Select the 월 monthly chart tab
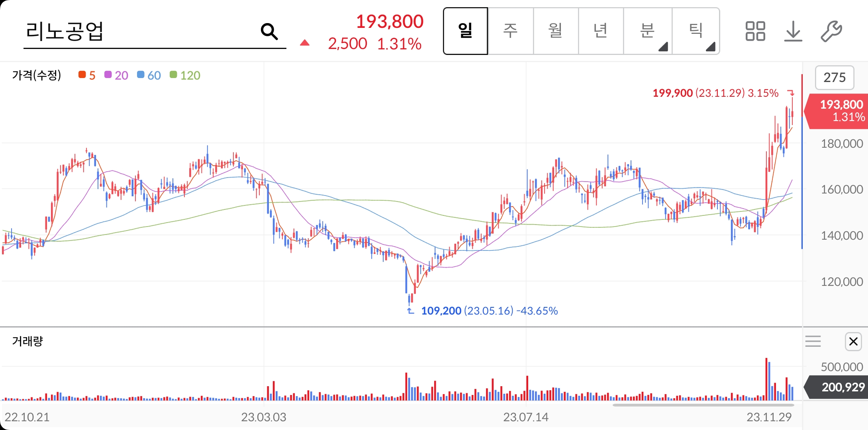The image size is (868, 430). tap(555, 31)
